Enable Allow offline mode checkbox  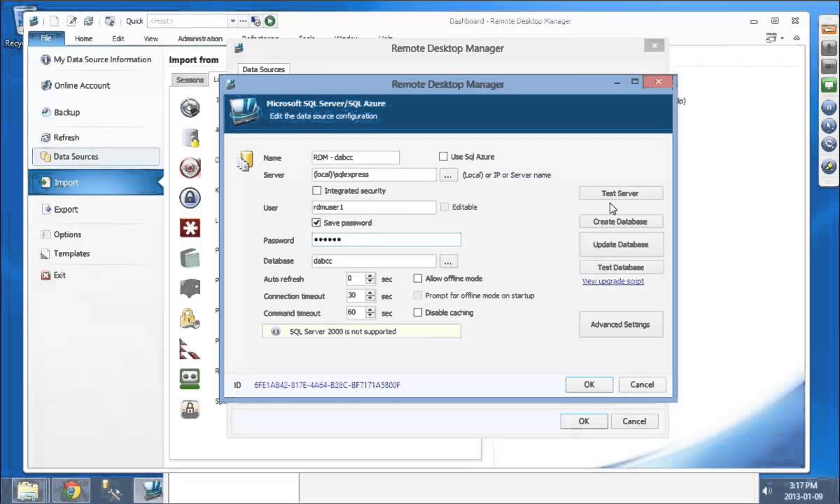(418, 279)
